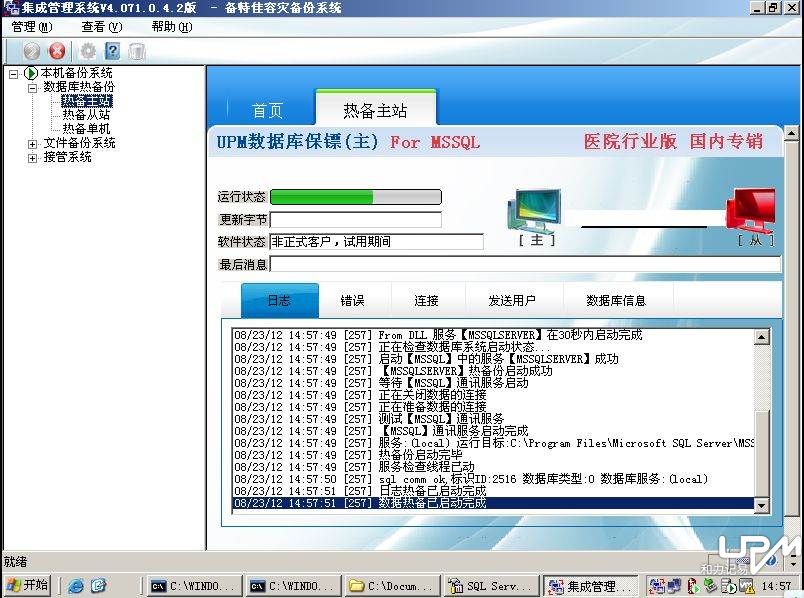
Task: Show the 日志 log tab
Action: [279, 301]
